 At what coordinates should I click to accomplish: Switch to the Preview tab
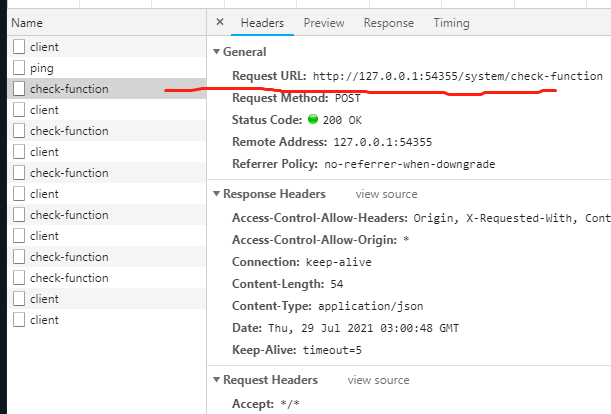pos(324,23)
